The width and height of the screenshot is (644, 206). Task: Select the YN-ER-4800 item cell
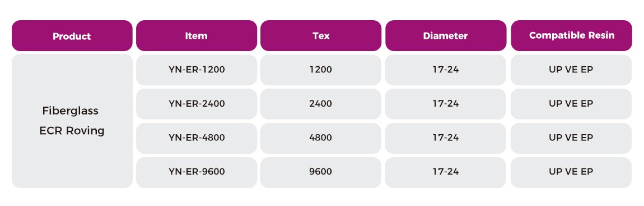point(197,138)
